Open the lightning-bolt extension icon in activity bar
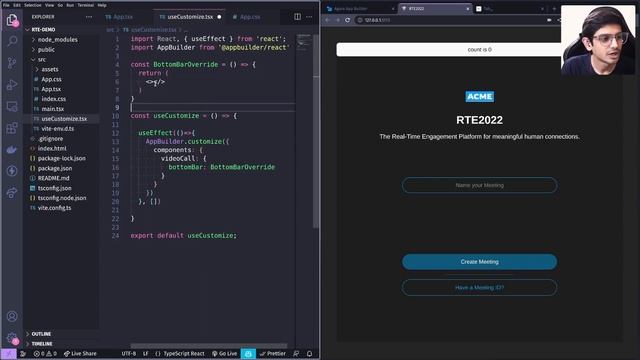 [x=12, y=171]
